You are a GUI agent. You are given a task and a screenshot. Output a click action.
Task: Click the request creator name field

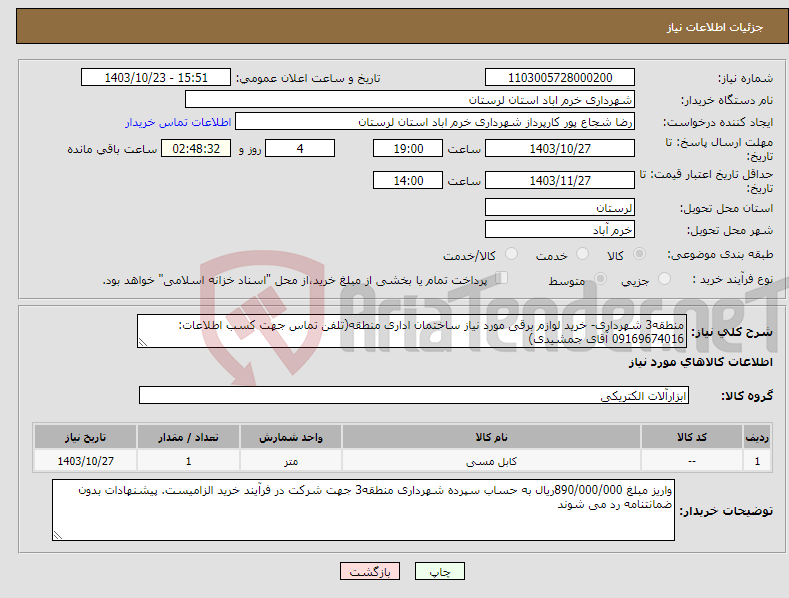pyautogui.click(x=435, y=122)
